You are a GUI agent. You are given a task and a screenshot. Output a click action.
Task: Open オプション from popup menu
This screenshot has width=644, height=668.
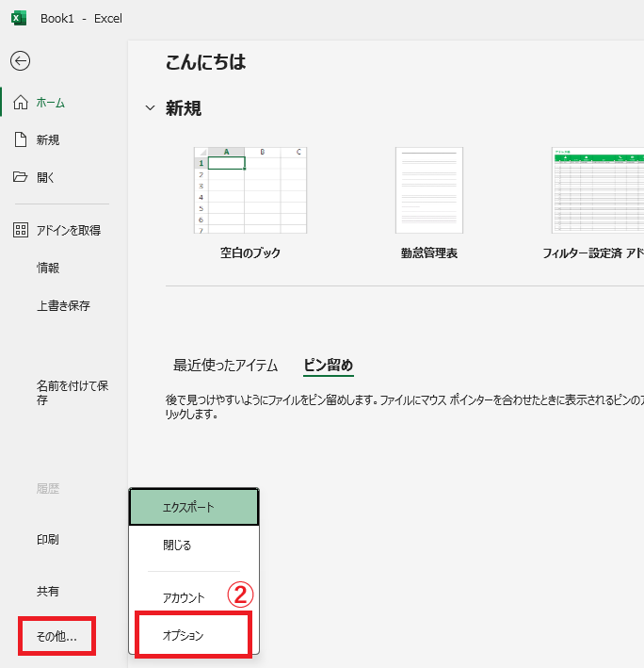[x=193, y=635]
